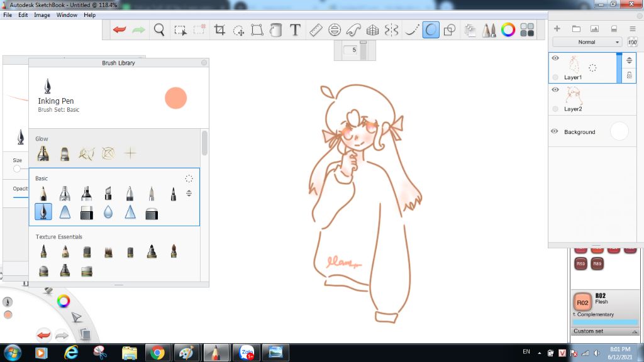Screen dimensions: 644x362
Task: Select the R02 Flesh Copic swatch
Action: [x=582, y=302]
